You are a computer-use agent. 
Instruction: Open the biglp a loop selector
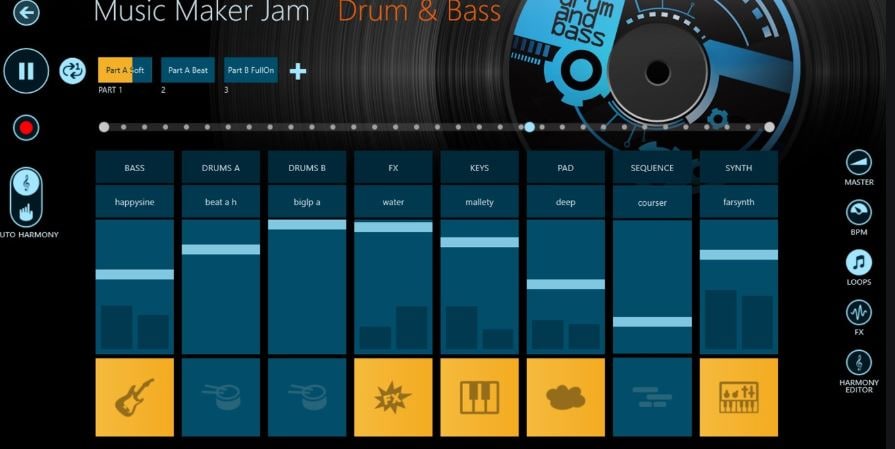307,201
